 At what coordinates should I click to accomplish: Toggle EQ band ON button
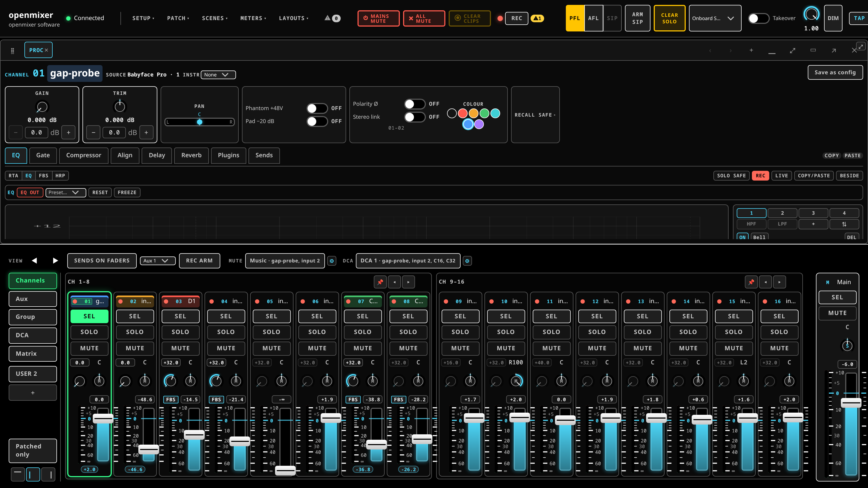[x=742, y=237]
